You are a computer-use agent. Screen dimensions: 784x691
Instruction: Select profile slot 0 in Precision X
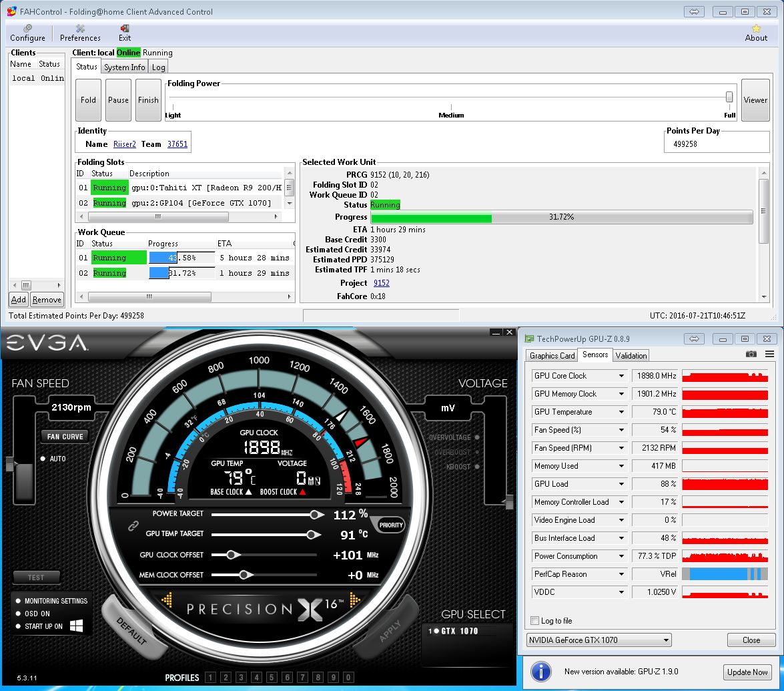(348, 678)
